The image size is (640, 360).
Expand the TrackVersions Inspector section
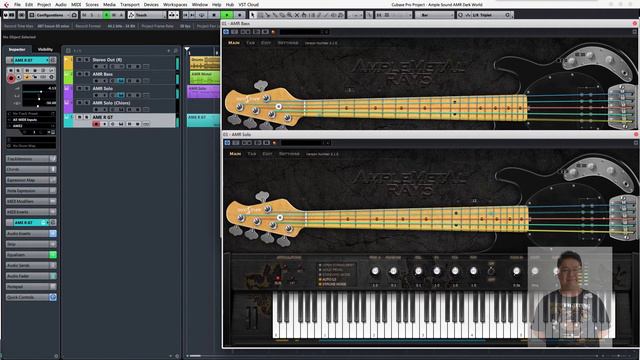pos(31,158)
